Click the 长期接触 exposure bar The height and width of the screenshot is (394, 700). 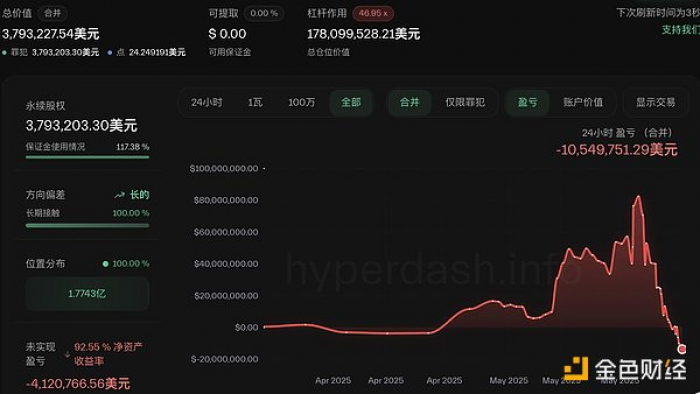pos(87,226)
